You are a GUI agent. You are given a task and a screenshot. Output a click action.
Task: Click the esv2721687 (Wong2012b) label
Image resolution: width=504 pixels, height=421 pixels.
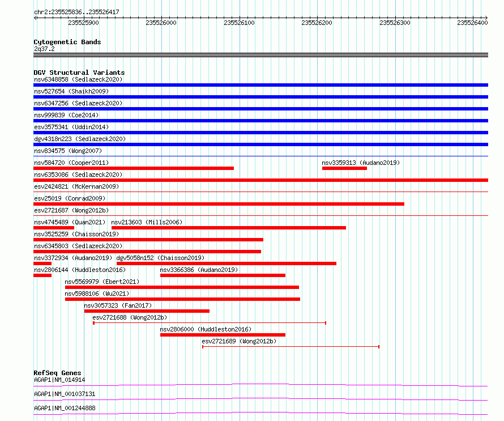coord(71,210)
